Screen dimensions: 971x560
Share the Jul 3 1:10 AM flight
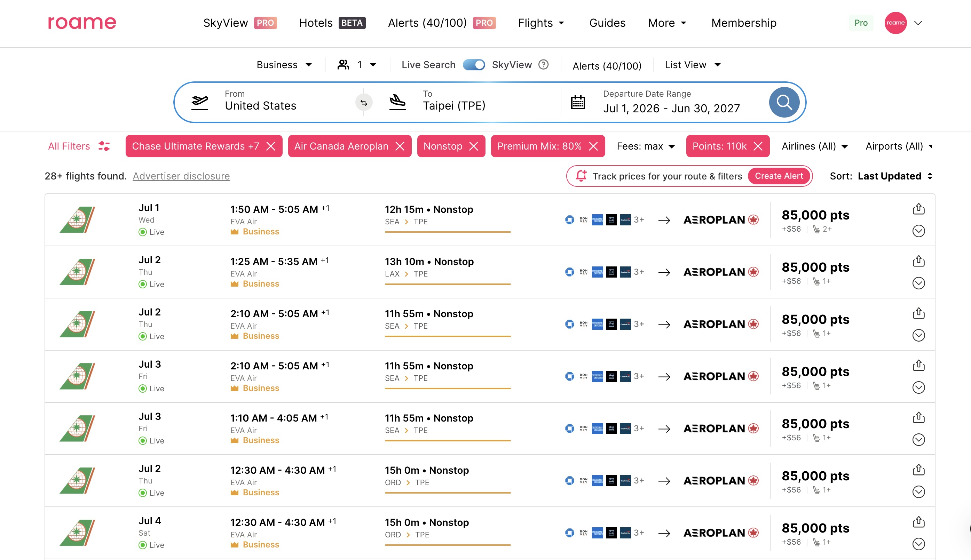pyautogui.click(x=918, y=417)
